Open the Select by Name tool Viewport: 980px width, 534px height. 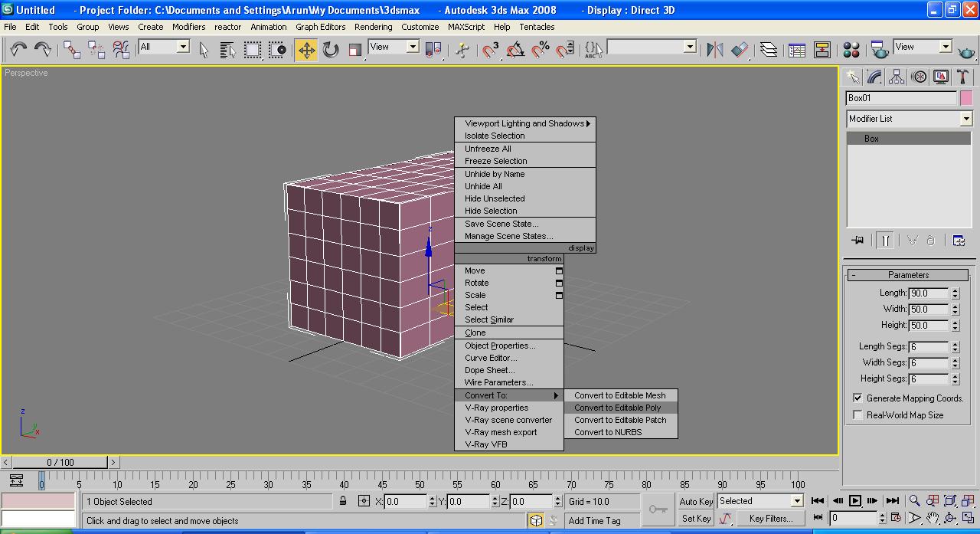pyautogui.click(x=227, y=50)
